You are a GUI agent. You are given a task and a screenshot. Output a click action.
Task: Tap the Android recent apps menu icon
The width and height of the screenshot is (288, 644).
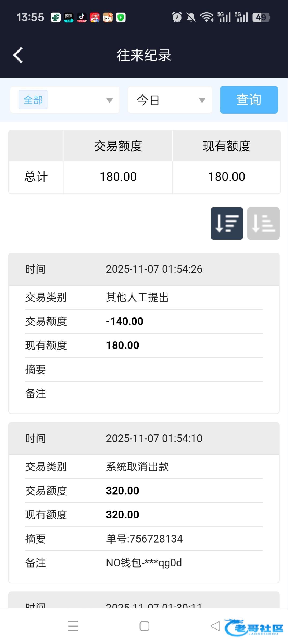coord(73,626)
